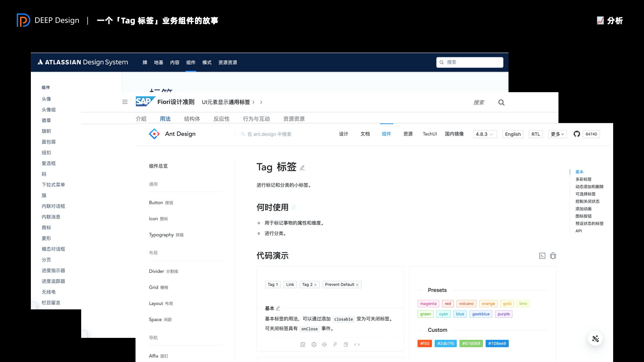Click the GitHub icon in Ant Design header

click(x=577, y=134)
